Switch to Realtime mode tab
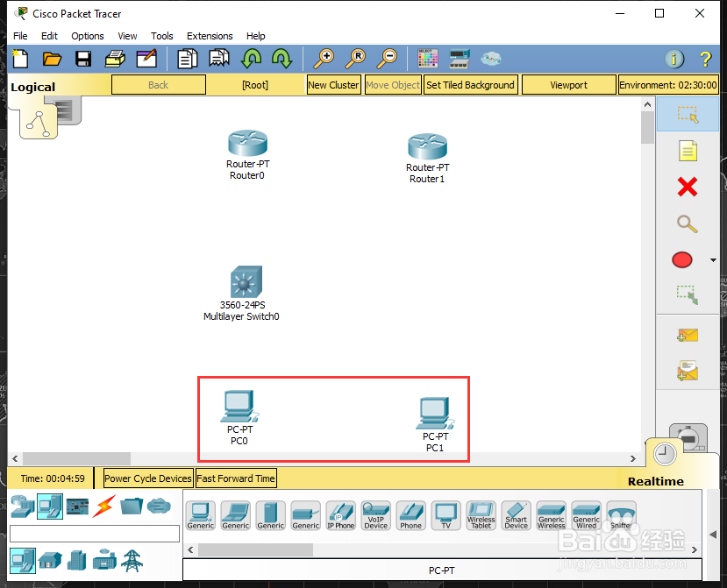 point(664,454)
